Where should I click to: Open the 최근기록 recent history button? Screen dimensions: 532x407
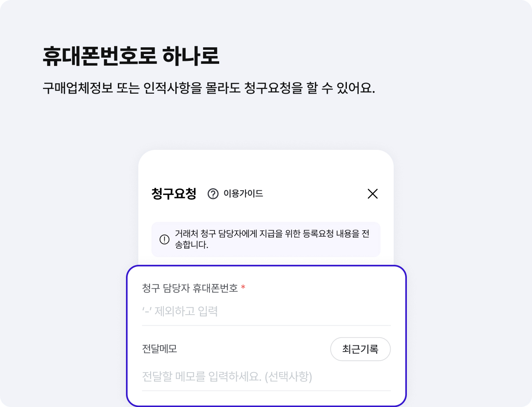(x=360, y=349)
